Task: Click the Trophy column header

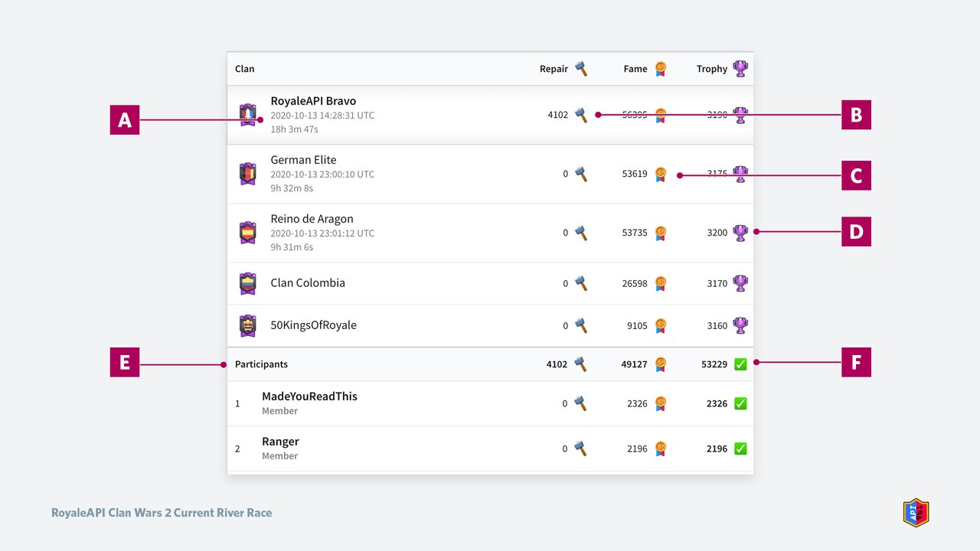Action: click(x=712, y=69)
